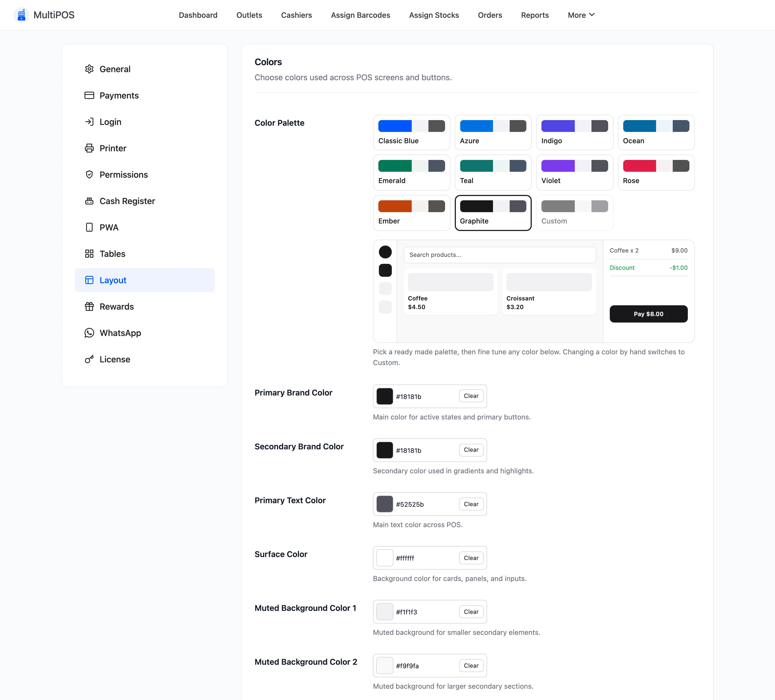The width and height of the screenshot is (775, 700).
Task: Pick the Emerald palette
Action: click(411, 172)
